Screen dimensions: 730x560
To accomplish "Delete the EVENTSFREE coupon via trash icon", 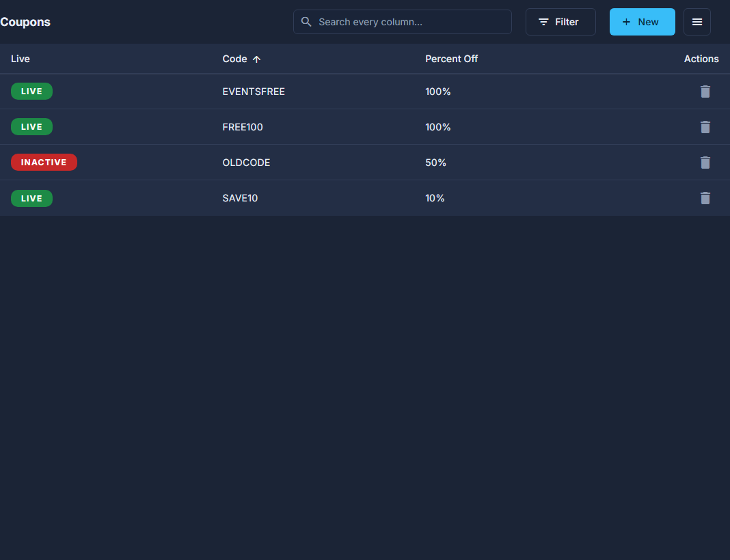I will [x=705, y=92].
